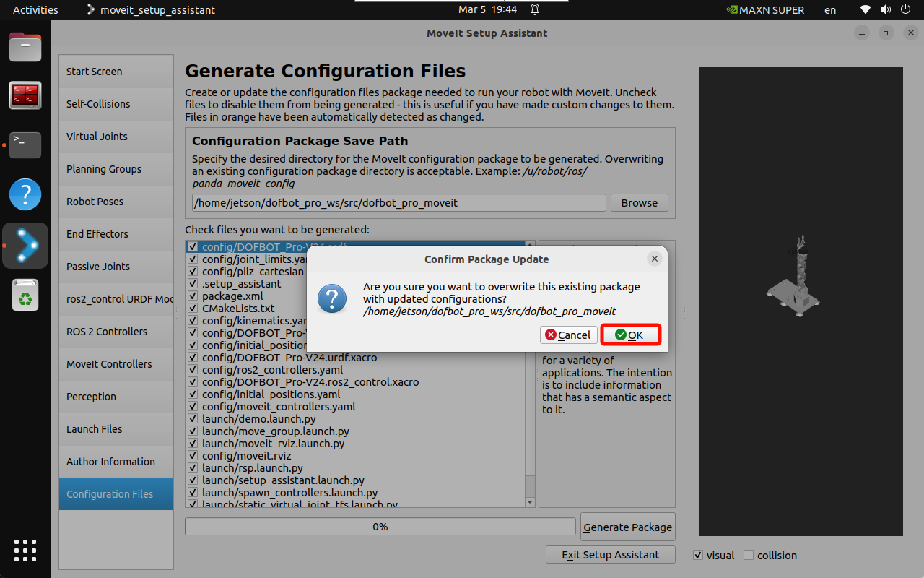The height and width of the screenshot is (578, 924).
Task: Click Generate Package
Action: click(x=627, y=527)
